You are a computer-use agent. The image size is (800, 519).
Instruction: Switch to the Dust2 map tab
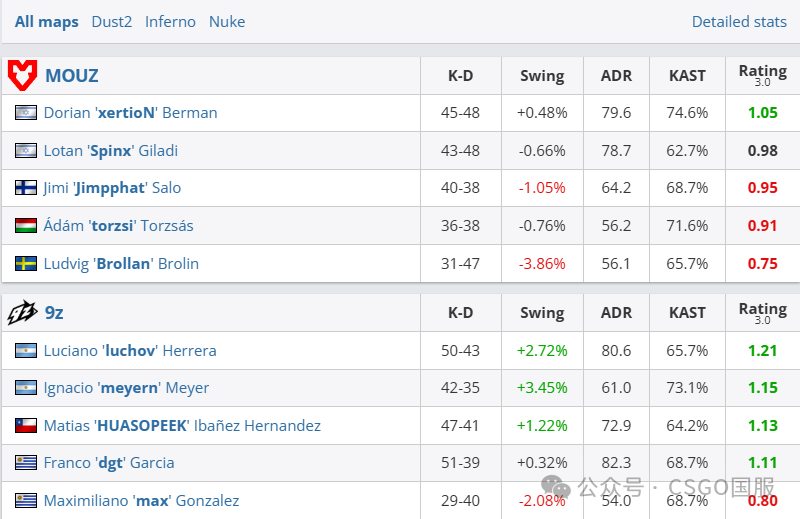click(x=111, y=21)
